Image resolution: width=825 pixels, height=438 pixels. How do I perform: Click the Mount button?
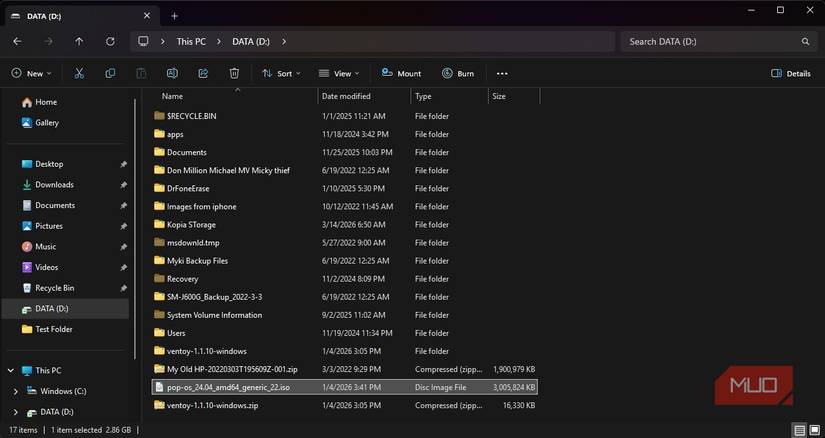[401, 74]
